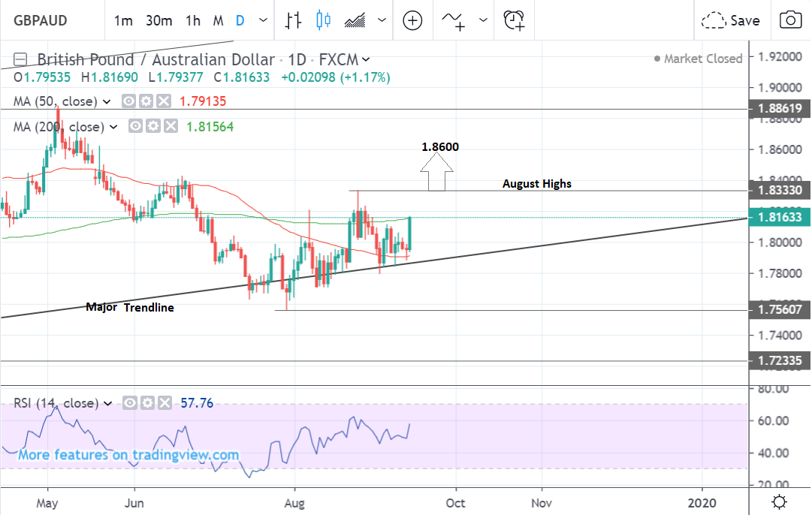
Task: Choose the Candles chart style icon
Action: pyautogui.click(x=323, y=21)
